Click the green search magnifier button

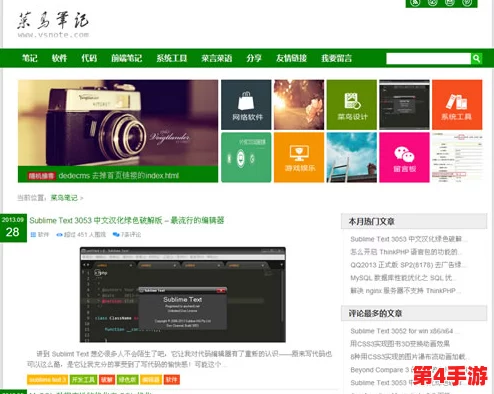point(476,59)
